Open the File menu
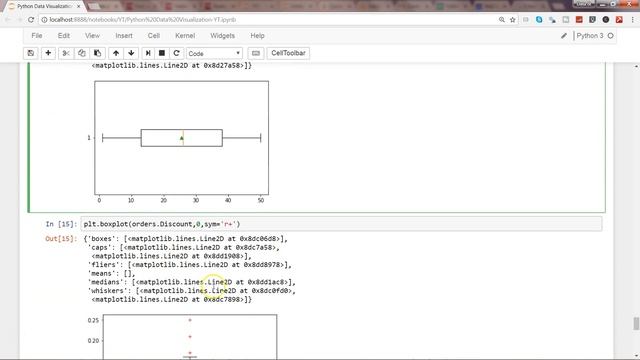 click(x=37, y=36)
